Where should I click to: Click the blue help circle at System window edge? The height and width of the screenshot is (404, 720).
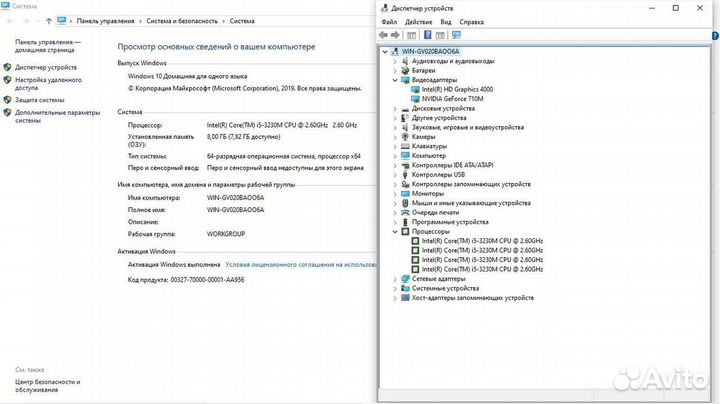[x=715, y=35]
